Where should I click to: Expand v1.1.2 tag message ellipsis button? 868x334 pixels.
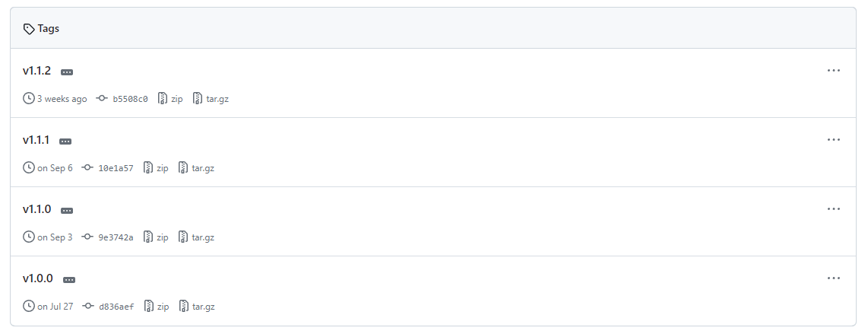67,72
